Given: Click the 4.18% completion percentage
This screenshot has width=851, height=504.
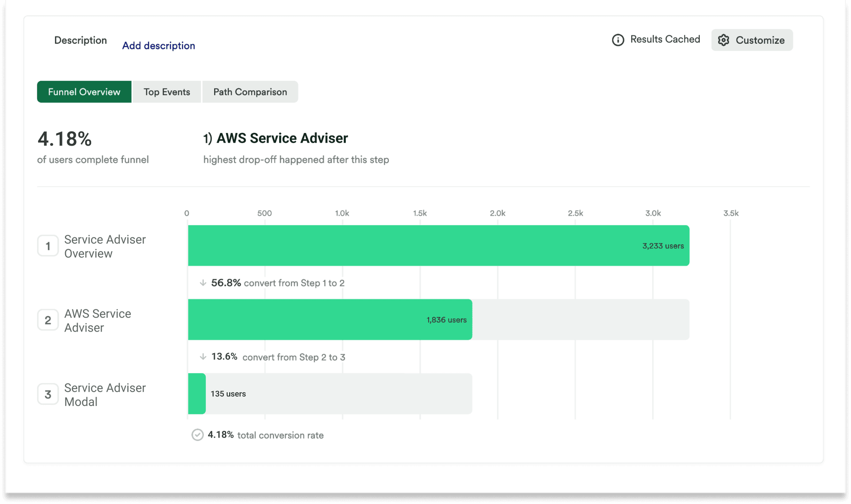Looking at the screenshot, I should [x=65, y=139].
